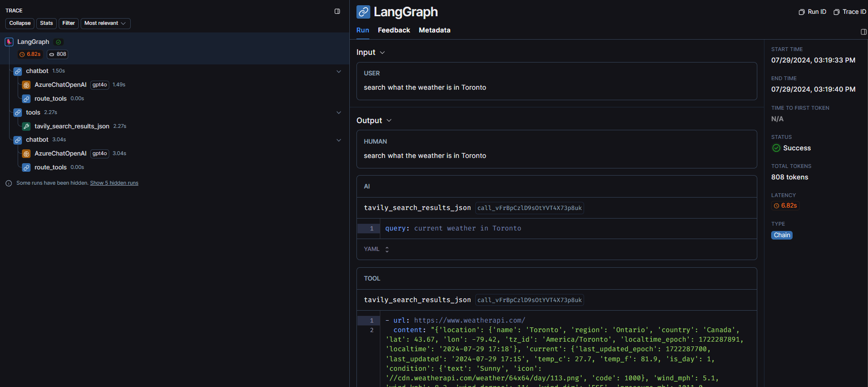Switch to the Run tab
The height and width of the screenshot is (387, 868).
click(363, 30)
